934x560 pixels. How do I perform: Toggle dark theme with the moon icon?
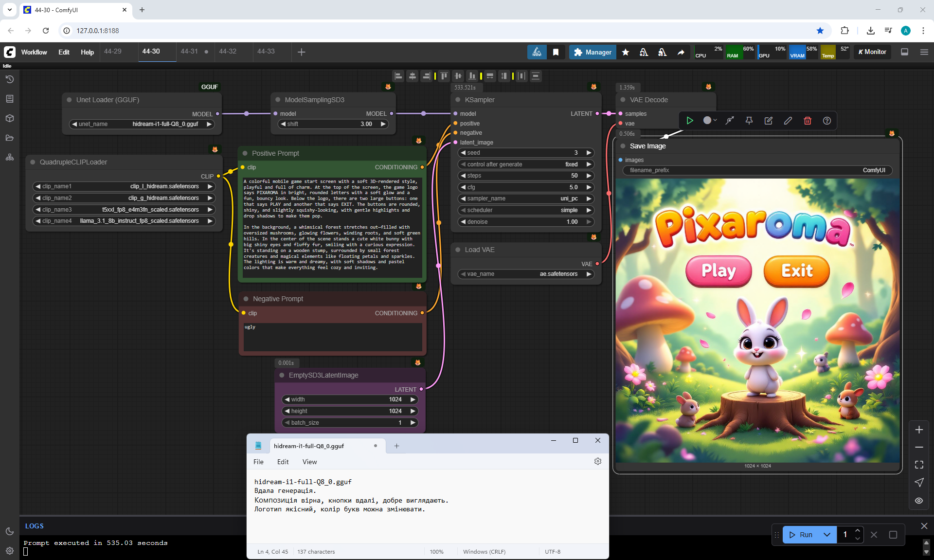tap(10, 531)
